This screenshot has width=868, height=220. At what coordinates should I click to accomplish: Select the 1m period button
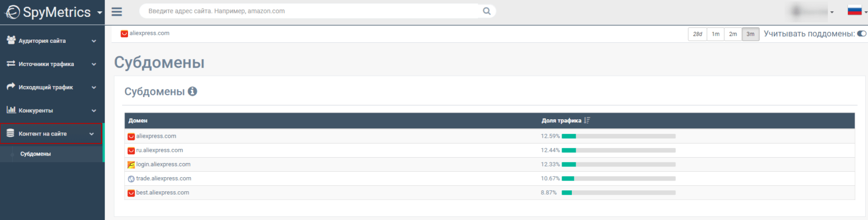(x=716, y=34)
